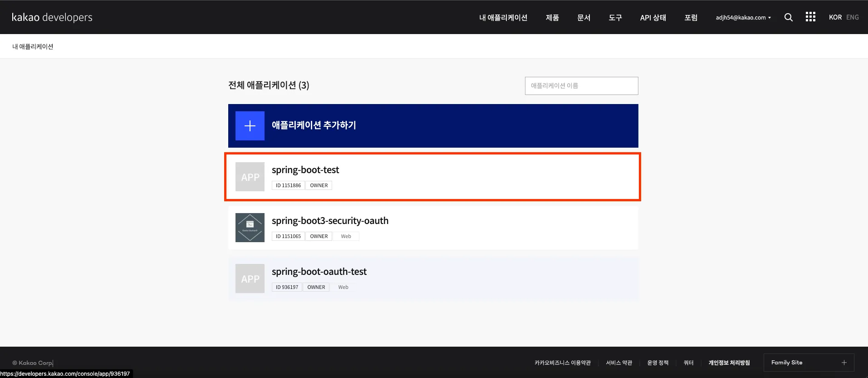Open 내 애플리케이션 in top navigation
This screenshot has width=868, height=378.
click(x=503, y=18)
